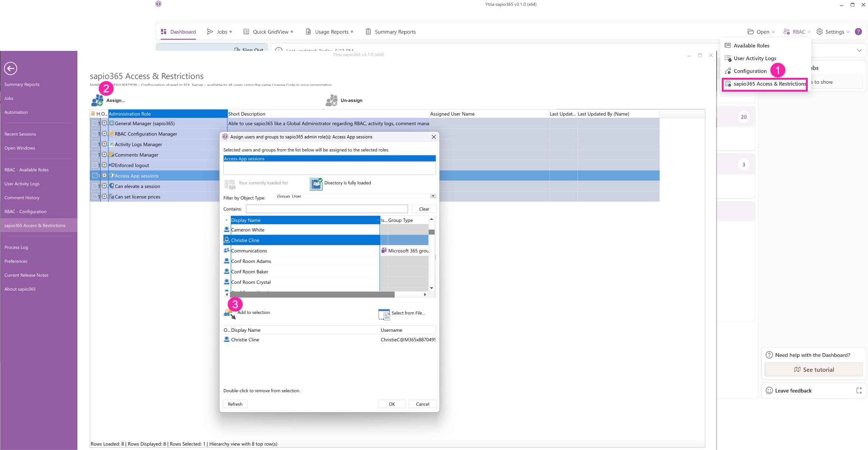Select User Activity Logs in the RBAC menu
The width and height of the screenshot is (868, 450).
[755, 58]
